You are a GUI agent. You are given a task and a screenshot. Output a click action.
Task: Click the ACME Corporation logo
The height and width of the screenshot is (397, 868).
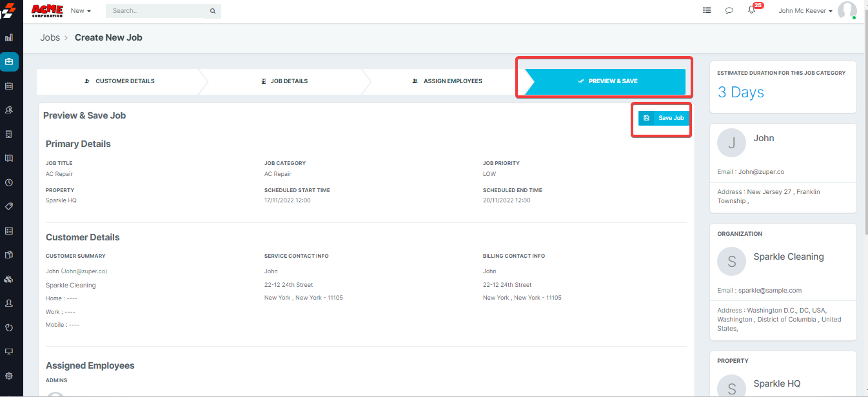coord(47,10)
